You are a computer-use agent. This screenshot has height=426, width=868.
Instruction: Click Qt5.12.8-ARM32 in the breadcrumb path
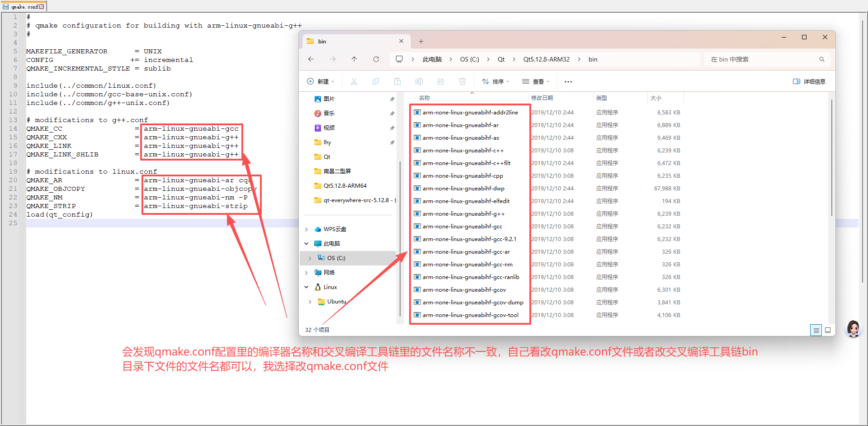point(547,59)
